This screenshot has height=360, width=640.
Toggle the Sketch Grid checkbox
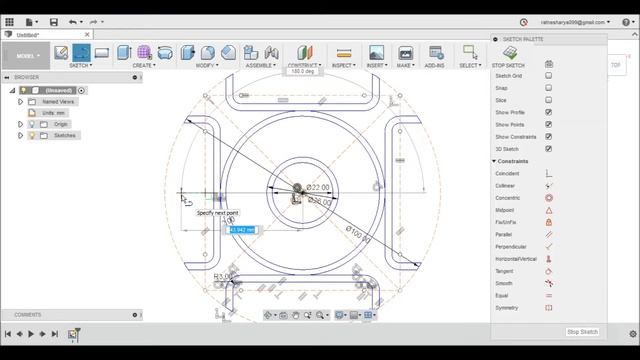point(549,76)
